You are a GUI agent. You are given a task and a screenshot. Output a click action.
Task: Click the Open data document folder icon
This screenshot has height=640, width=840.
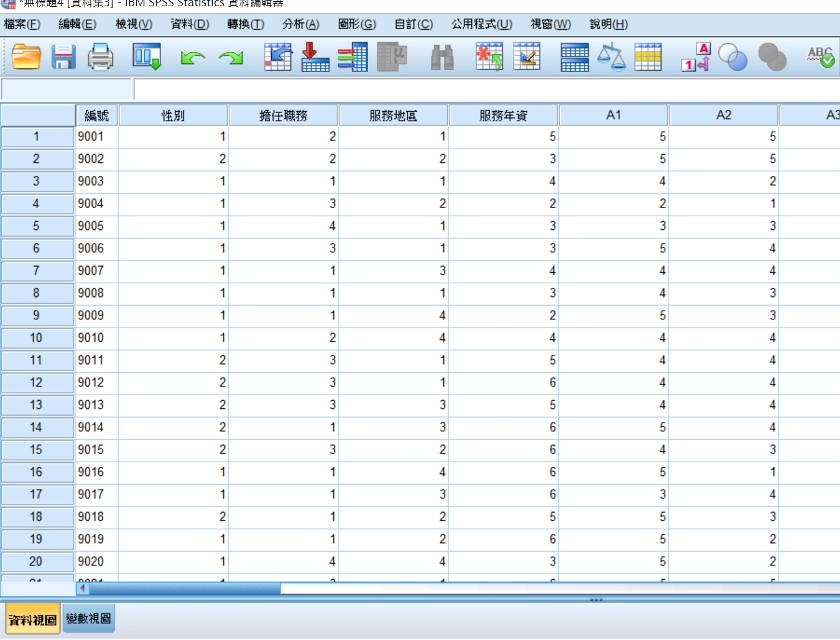click(26, 57)
